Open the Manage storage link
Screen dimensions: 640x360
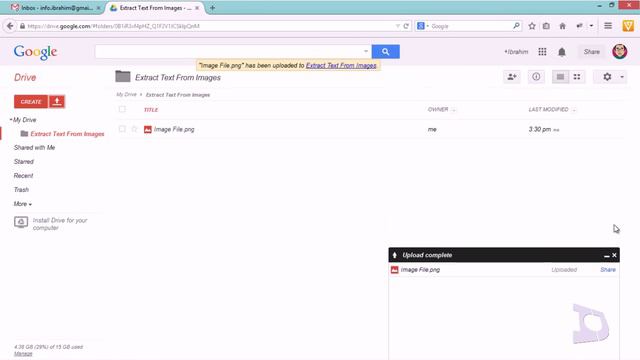pyautogui.click(x=23, y=354)
